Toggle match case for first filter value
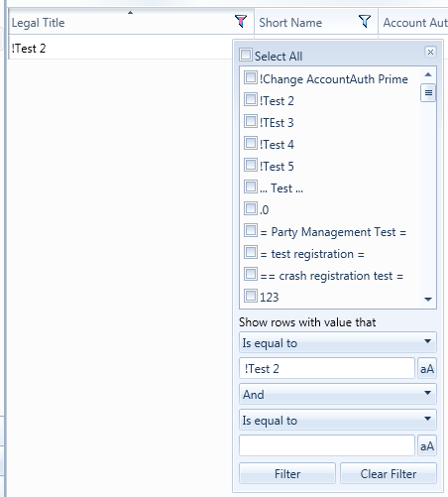 tap(427, 368)
